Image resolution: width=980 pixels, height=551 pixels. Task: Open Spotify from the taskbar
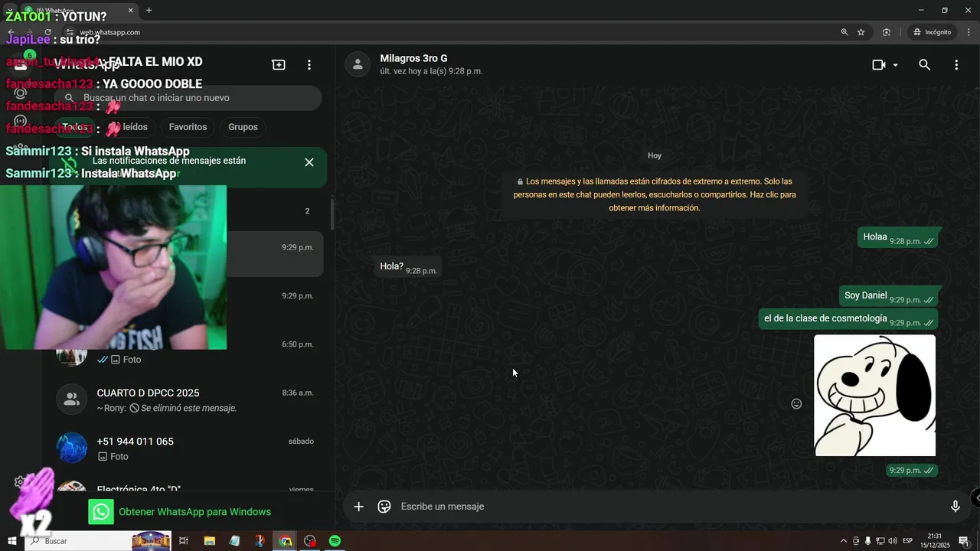(x=335, y=541)
